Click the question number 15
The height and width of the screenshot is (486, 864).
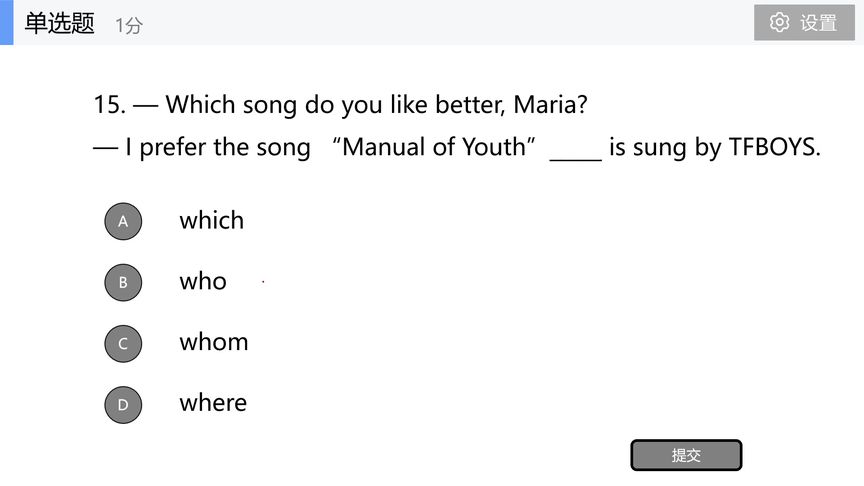tap(108, 104)
